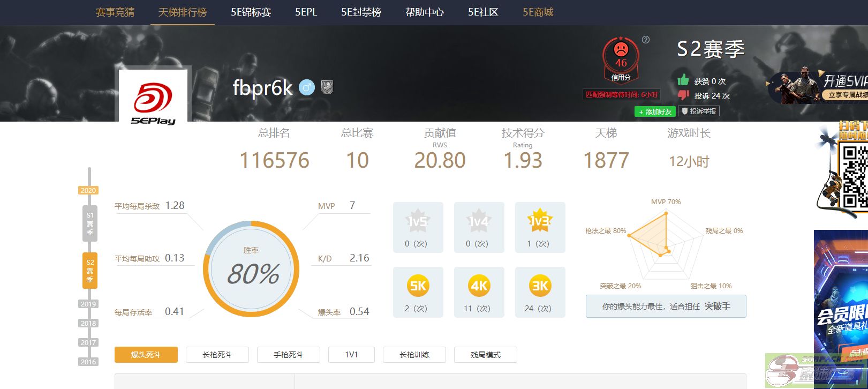This screenshot has height=389, width=868.
Task: Click the green 添加好友 button
Action: (655, 111)
